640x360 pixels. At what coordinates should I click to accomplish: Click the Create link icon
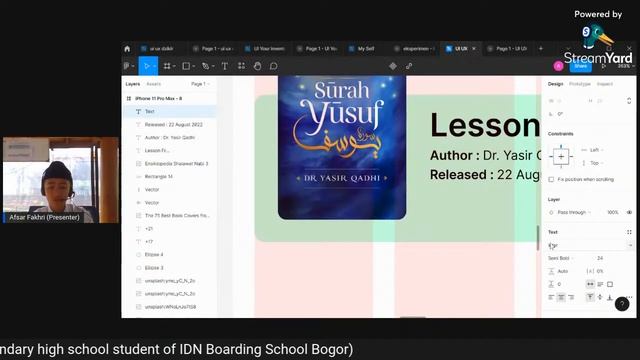click(409, 66)
